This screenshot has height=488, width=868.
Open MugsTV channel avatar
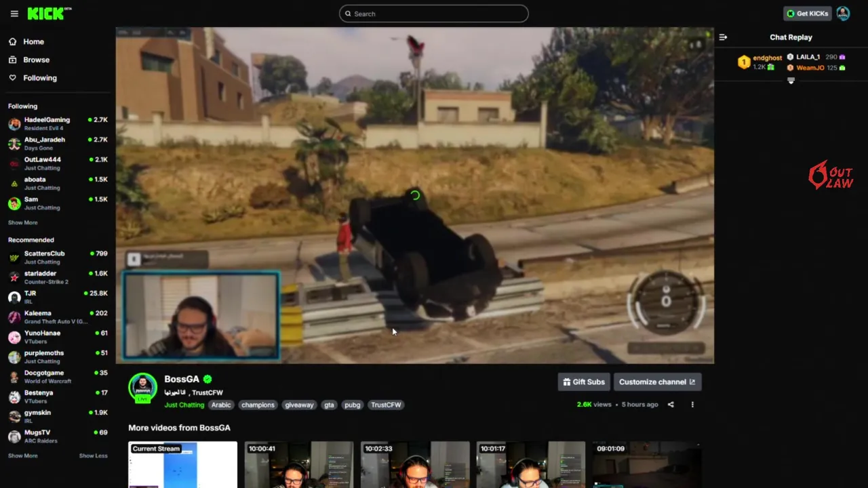click(x=14, y=436)
